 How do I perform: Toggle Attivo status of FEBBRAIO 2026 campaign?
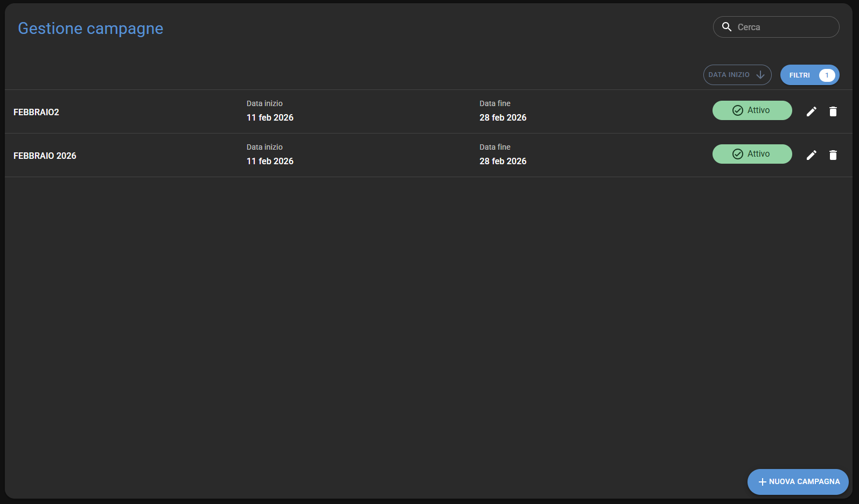752,154
